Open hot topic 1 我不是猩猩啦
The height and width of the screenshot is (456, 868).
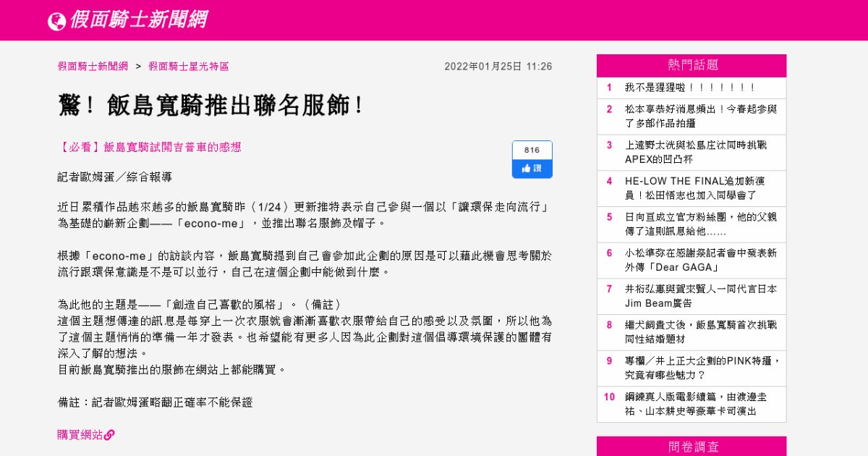coord(689,88)
